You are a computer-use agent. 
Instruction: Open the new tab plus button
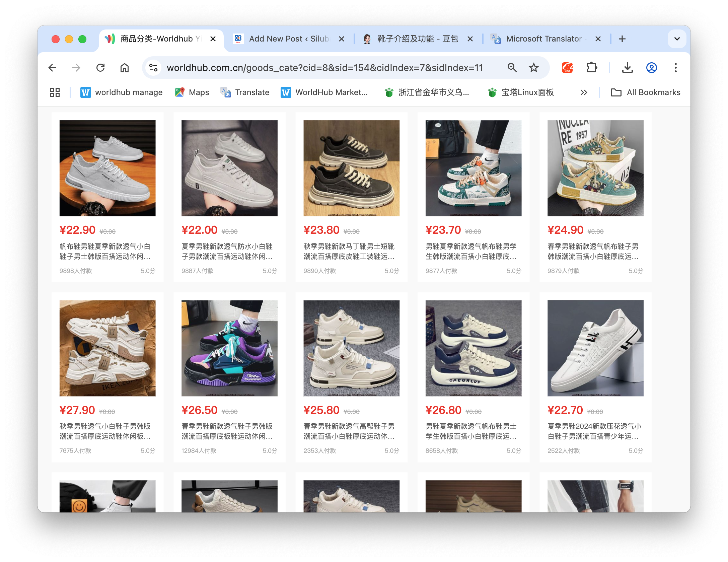(x=622, y=39)
